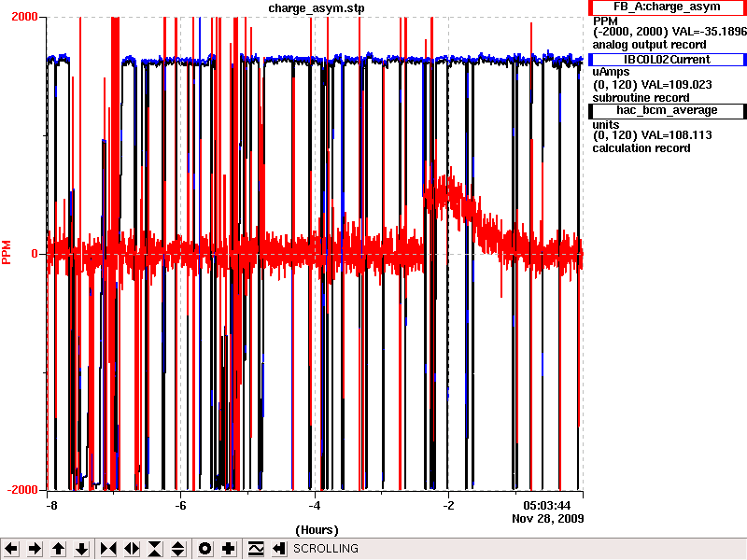747x560 pixels.
Task: Click the Nov 28, 2009 date
Action: click(x=548, y=518)
